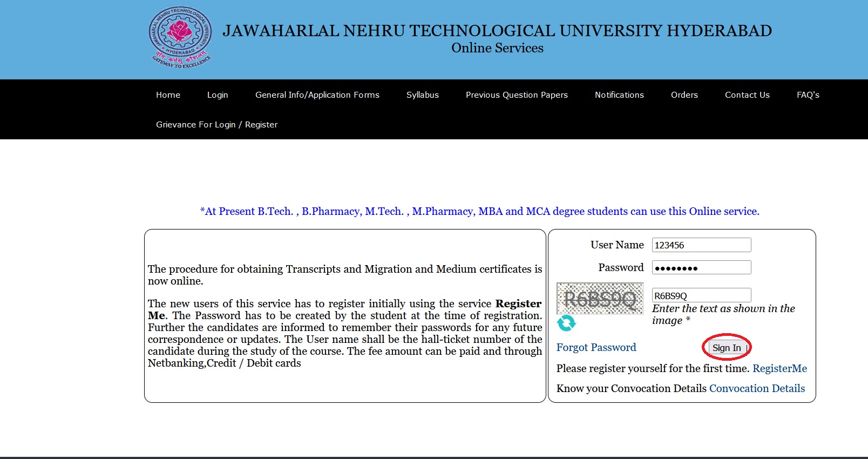
Task: Navigate to the Syllabus page
Action: pos(422,95)
